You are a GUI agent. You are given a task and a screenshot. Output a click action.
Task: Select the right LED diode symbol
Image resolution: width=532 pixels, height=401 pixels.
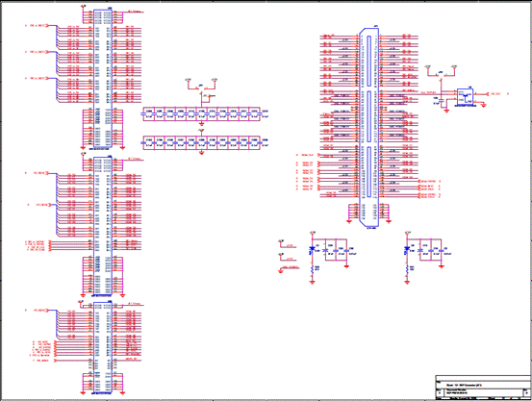[x=407, y=249]
